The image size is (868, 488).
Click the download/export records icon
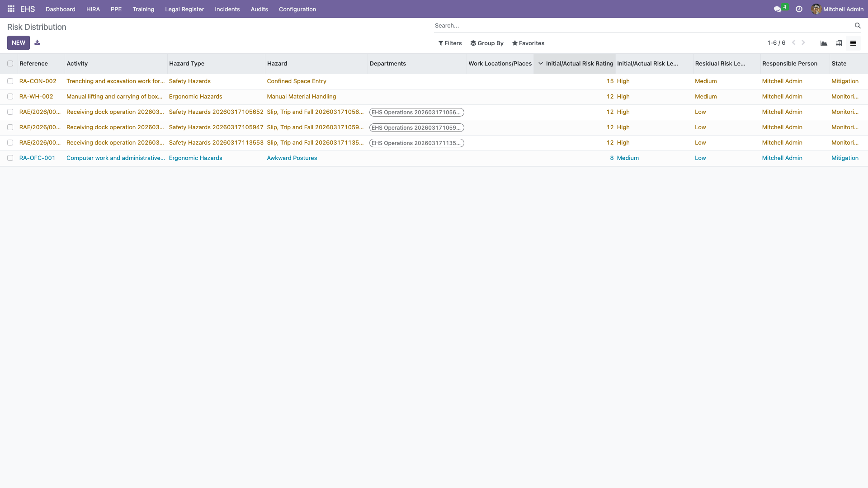click(x=37, y=42)
